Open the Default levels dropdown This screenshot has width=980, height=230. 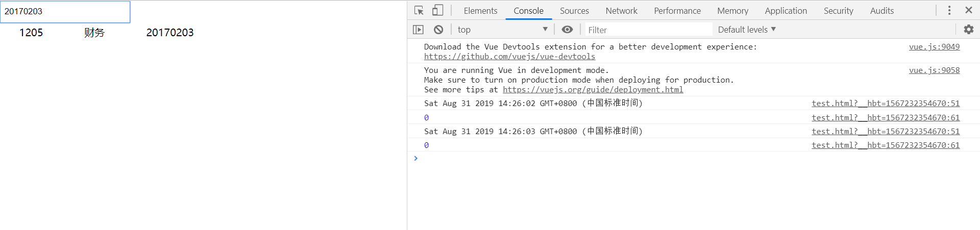(747, 30)
